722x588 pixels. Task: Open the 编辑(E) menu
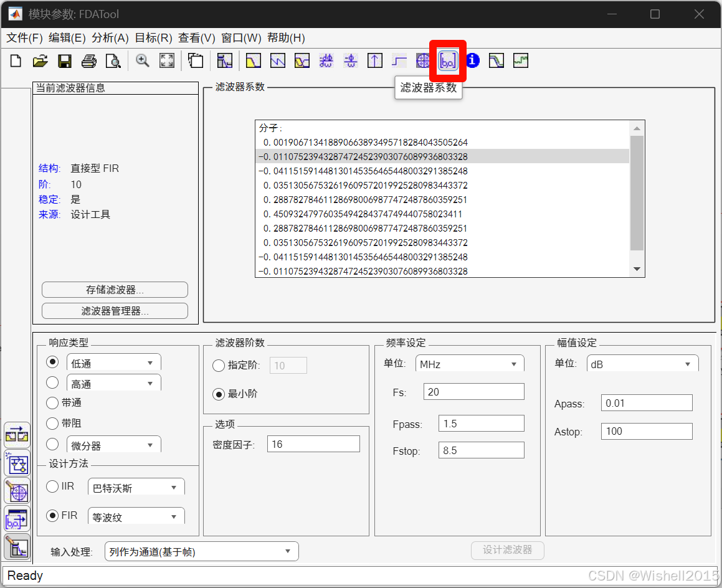[67, 38]
